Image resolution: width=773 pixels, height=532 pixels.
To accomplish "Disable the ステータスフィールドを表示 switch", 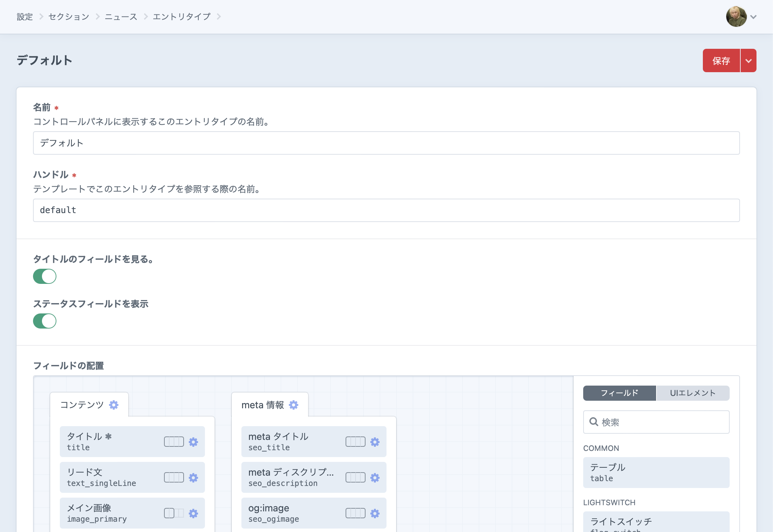I will pyautogui.click(x=45, y=321).
